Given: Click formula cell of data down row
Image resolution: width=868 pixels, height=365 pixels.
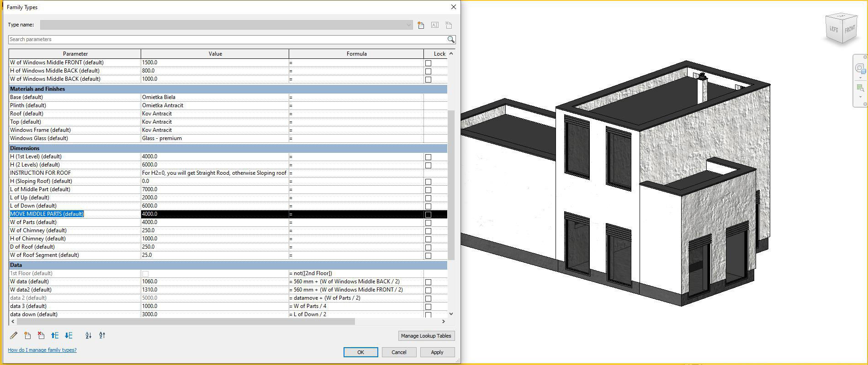Looking at the screenshot, I should 356,314.
